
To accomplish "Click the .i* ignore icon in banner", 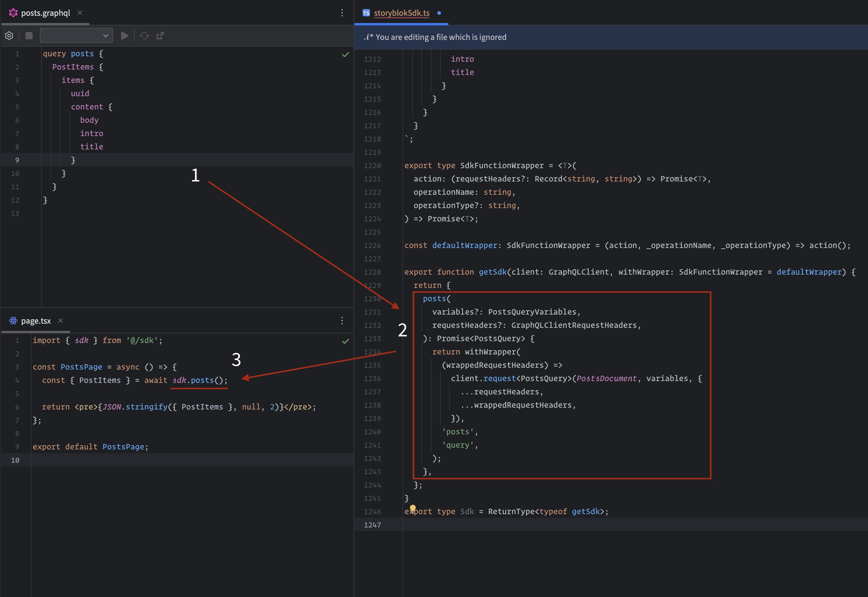I will click(368, 37).
